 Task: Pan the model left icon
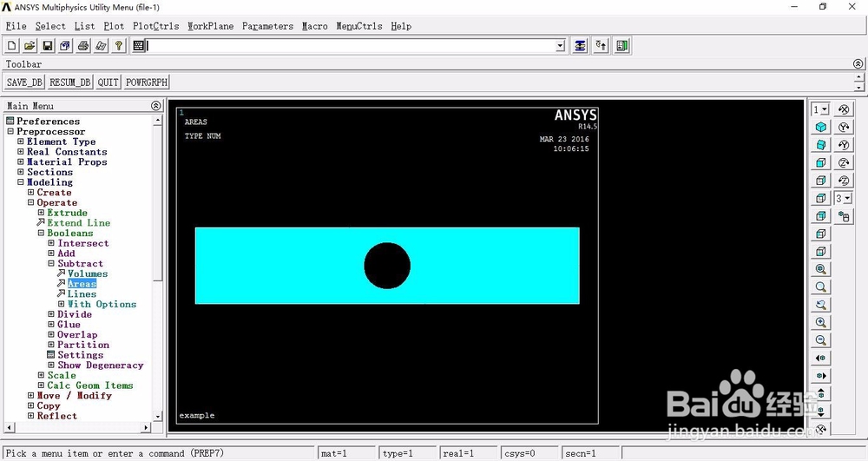click(821, 358)
